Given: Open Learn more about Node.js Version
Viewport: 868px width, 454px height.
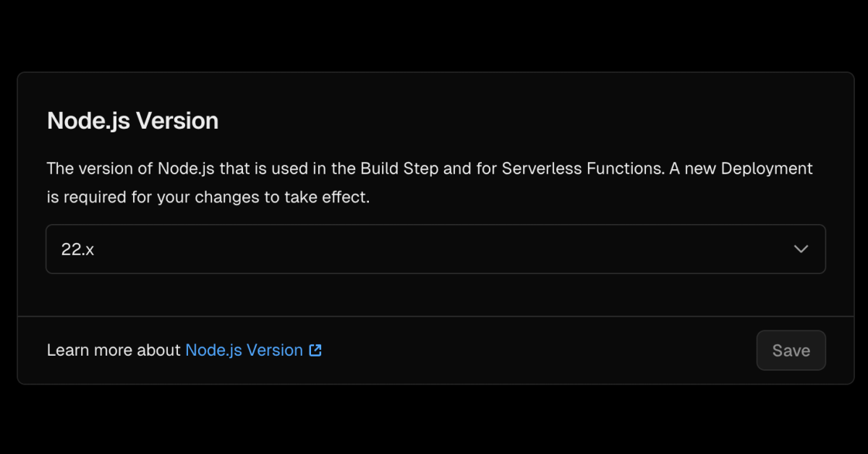Looking at the screenshot, I should point(244,350).
